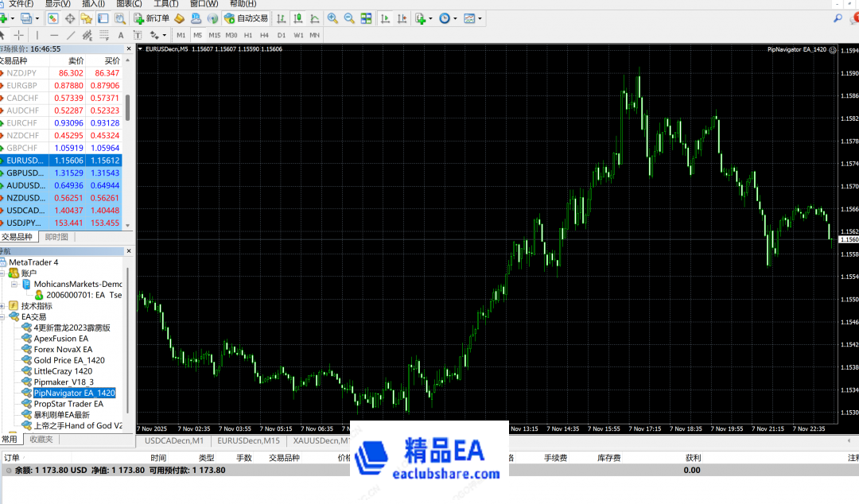Draw a vertical line with the toolbar tool
Screen dimensions: 859x504
pos(37,35)
